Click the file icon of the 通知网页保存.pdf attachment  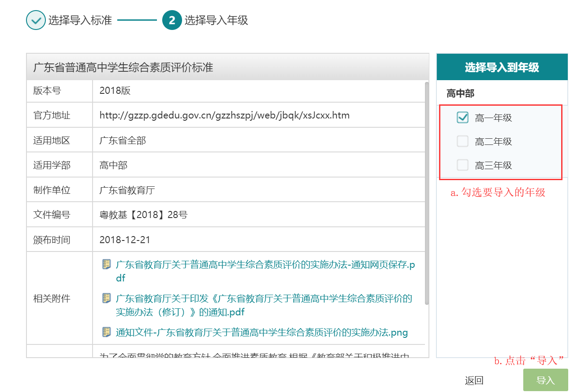[x=106, y=264]
